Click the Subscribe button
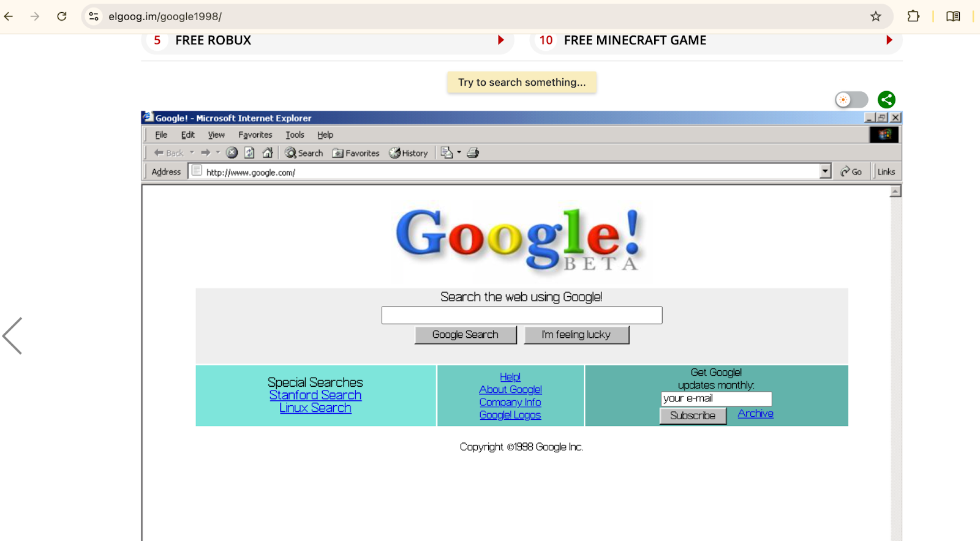980x541 pixels. tap(693, 416)
